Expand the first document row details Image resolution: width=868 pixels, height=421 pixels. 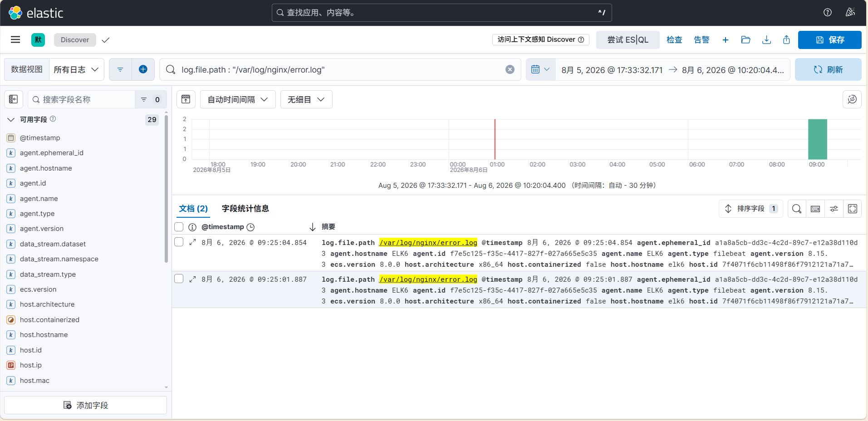pyautogui.click(x=192, y=242)
